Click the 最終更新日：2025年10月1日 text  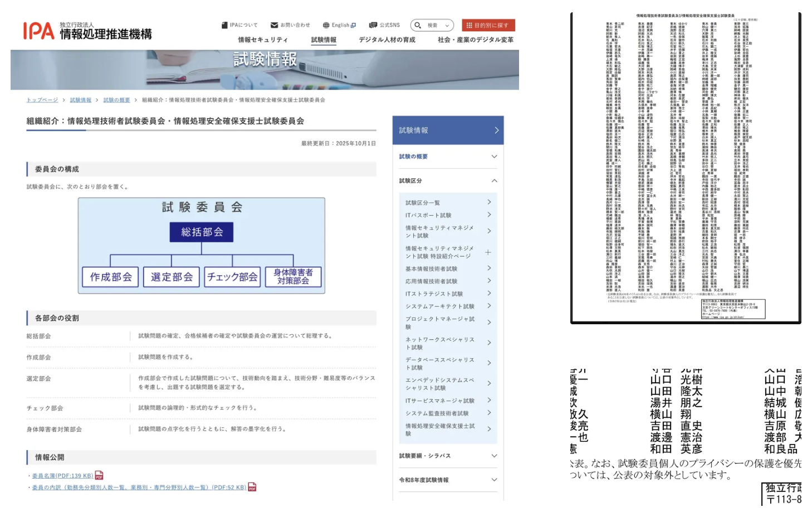(339, 144)
